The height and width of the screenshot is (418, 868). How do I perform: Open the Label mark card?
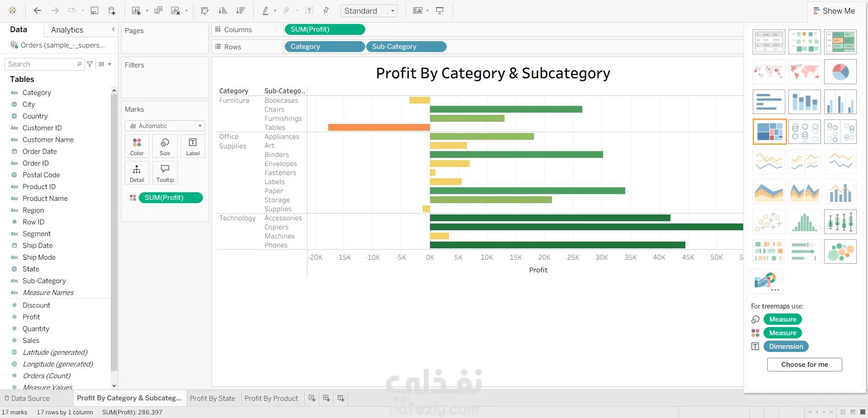click(193, 146)
